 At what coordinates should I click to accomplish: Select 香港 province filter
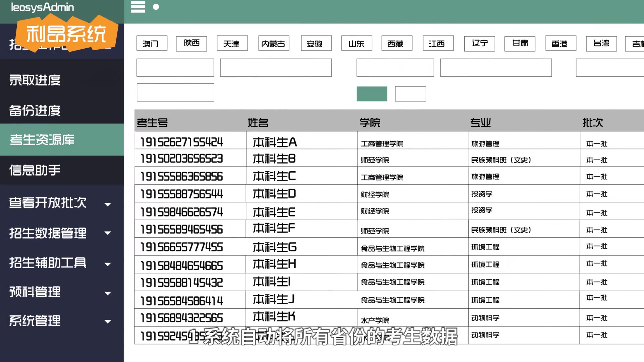[560, 44]
